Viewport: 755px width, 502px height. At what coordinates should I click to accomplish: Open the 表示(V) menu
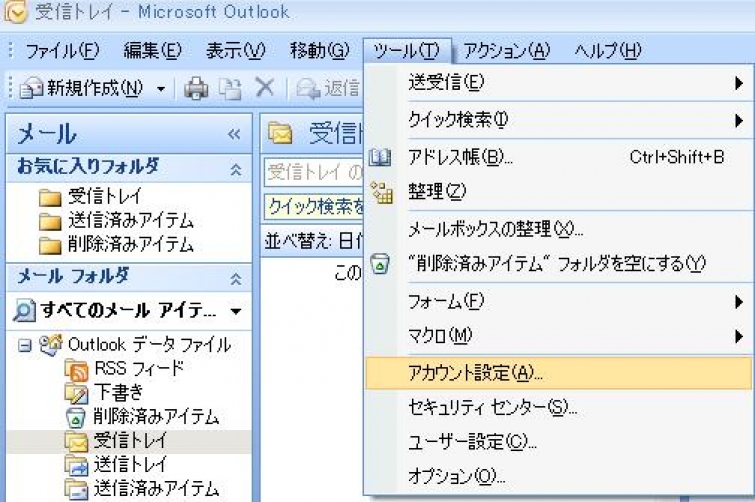235,51
